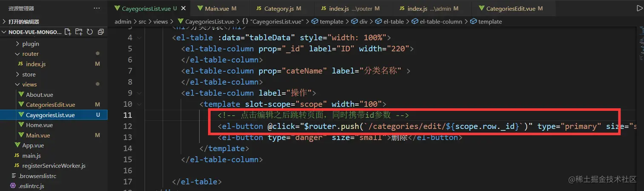644x191 pixels.
Task: Expand the 打开的编辑器 section
Action: (5, 21)
